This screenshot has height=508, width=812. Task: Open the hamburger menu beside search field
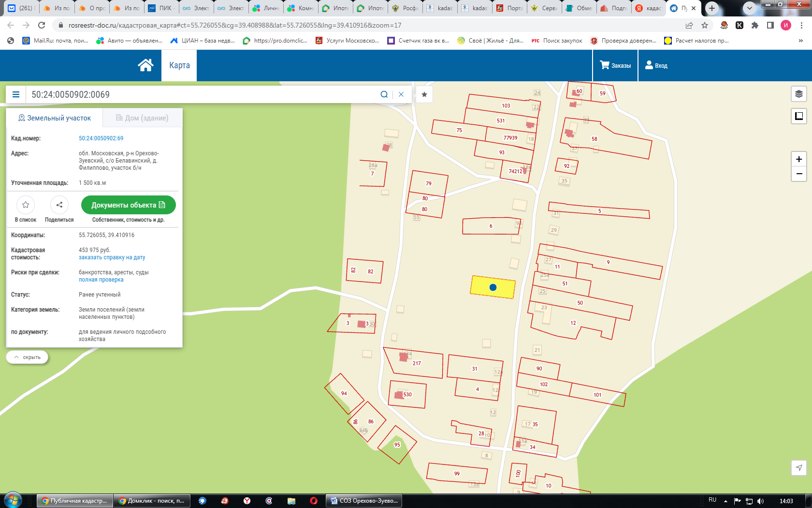coord(16,94)
